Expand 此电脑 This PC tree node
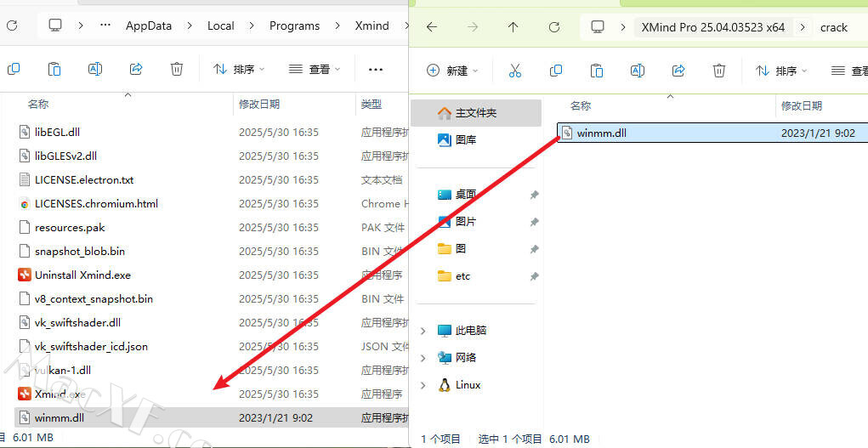Viewport: 868px width, 448px height. [x=423, y=331]
